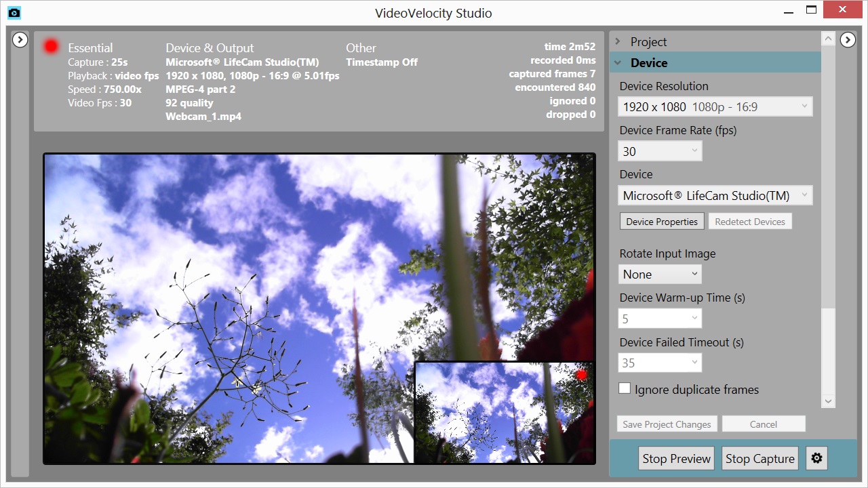Expand the Project section
This screenshot has height=488, width=868.
click(715, 41)
